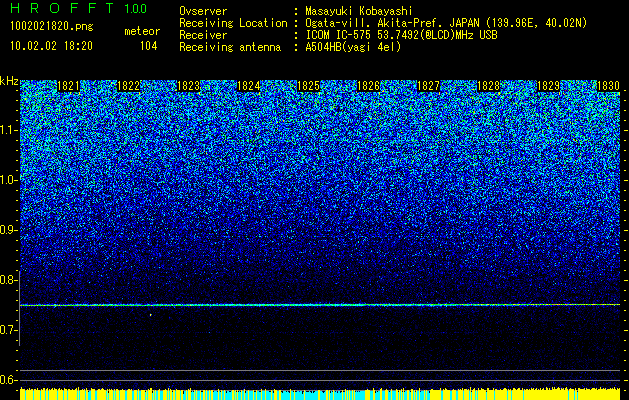Click the 1823 time marker
Screen dimensions: 629x400
click(x=189, y=86)
